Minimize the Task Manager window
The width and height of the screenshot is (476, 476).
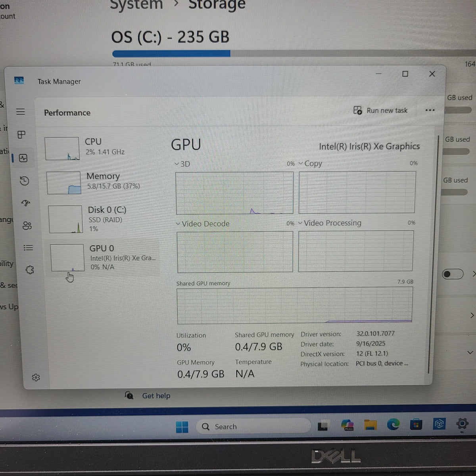click(x=378, y=74)
